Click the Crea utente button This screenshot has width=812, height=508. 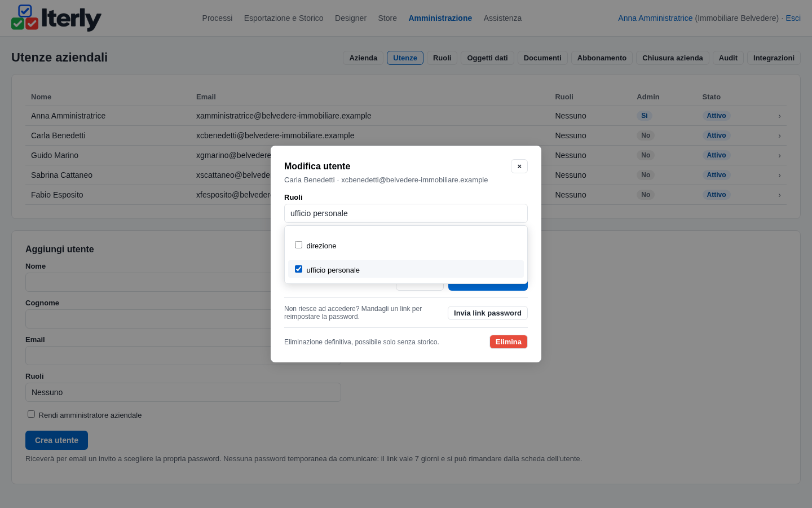click(x=56, y=440)
